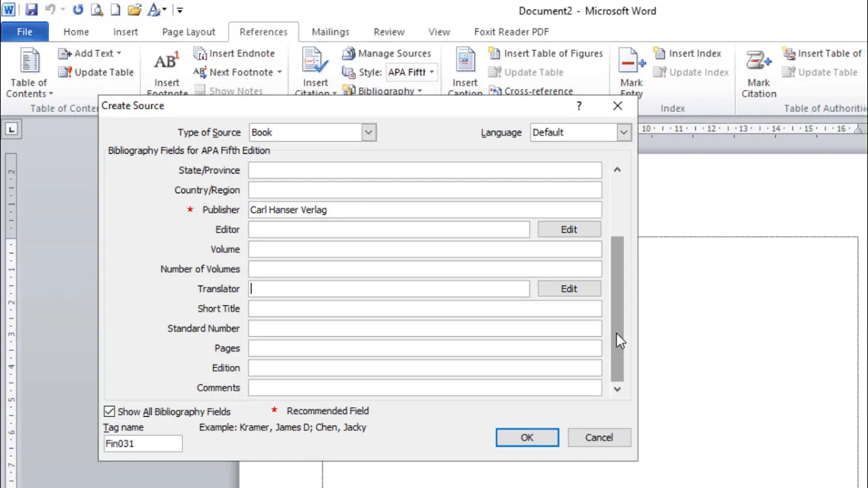This screenshot has height=488, width=868.
Task: Click the Number of Volumes input field
Action: tap(425, 268)
